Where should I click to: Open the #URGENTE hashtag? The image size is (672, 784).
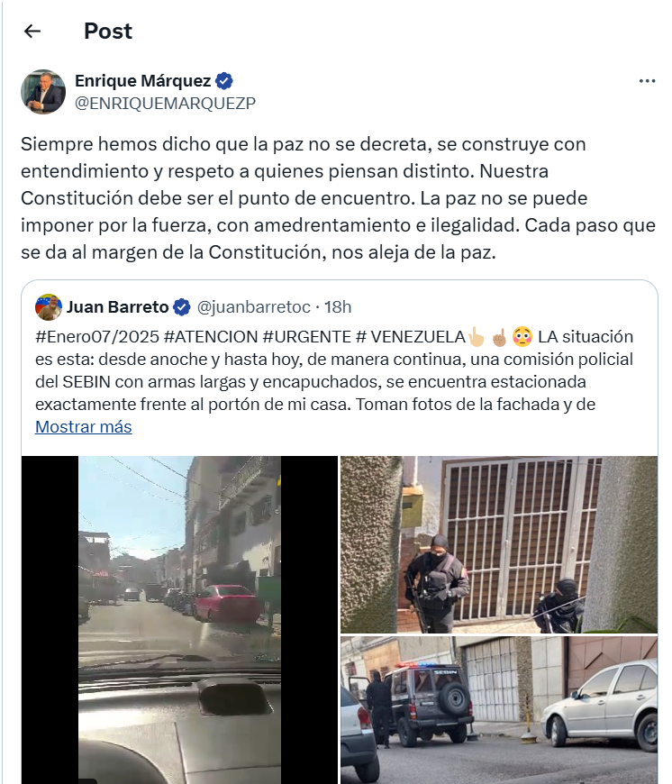click(307, 336)
